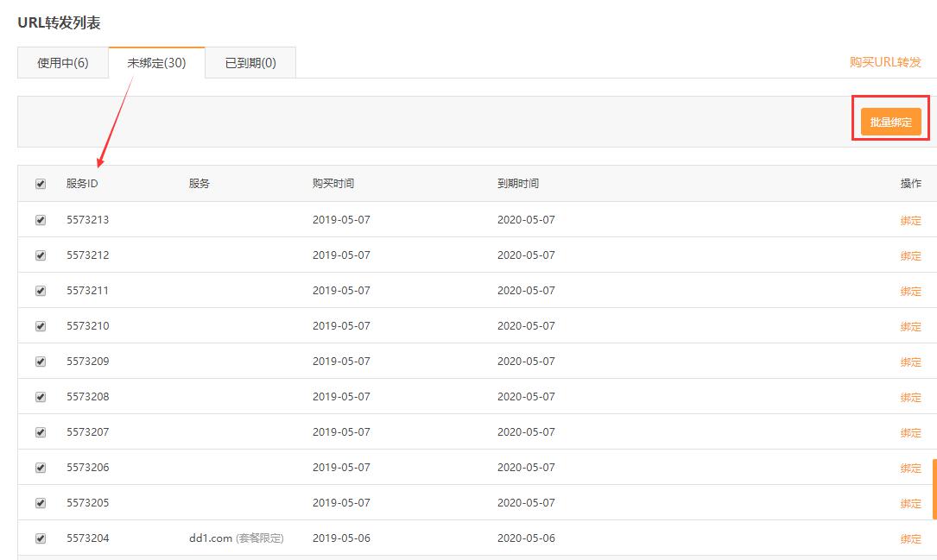Click the orange tab on right edge
The width and height of the screenshot is (937, 560).
934,488
